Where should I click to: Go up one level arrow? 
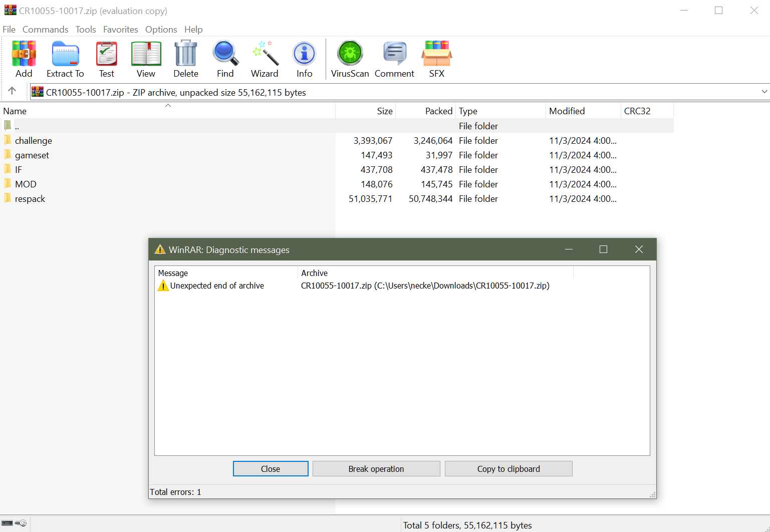click(12, 91)
